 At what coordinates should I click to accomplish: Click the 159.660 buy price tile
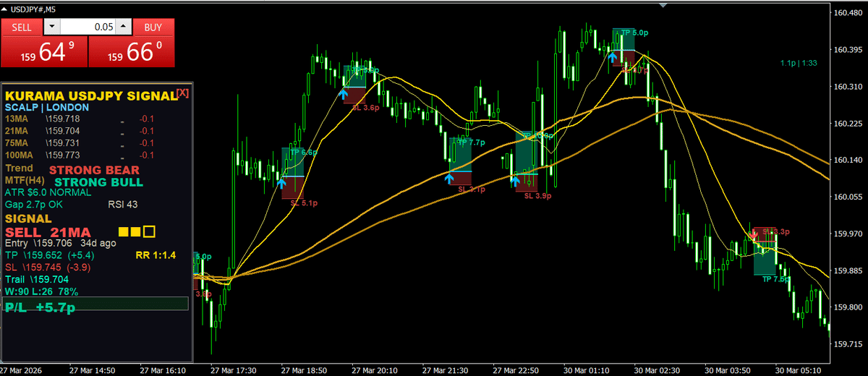pos(131,52)
